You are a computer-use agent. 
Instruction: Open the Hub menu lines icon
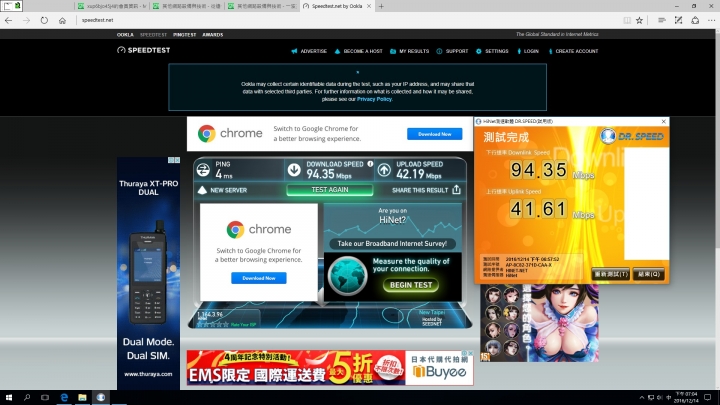click(662, 20)
